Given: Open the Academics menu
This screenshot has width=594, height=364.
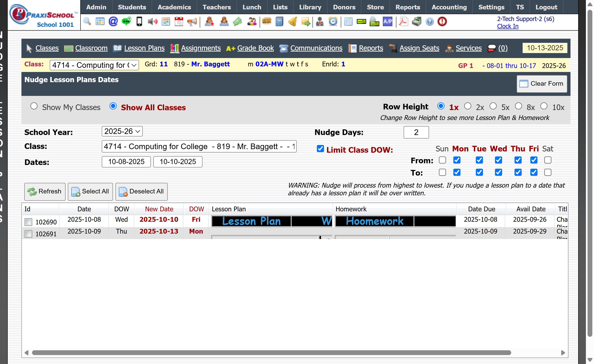Looking at the screenshot, I should click(x=174, y=7).
